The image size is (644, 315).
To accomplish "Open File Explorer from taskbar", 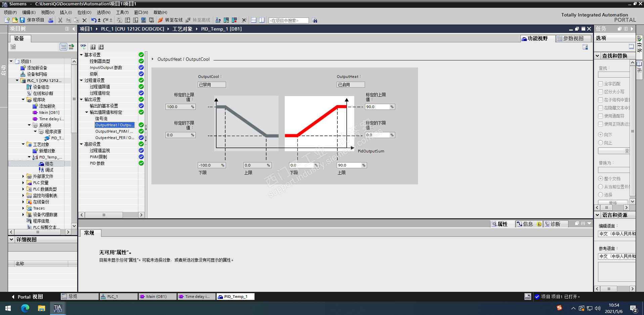I will tap(41, 308).
